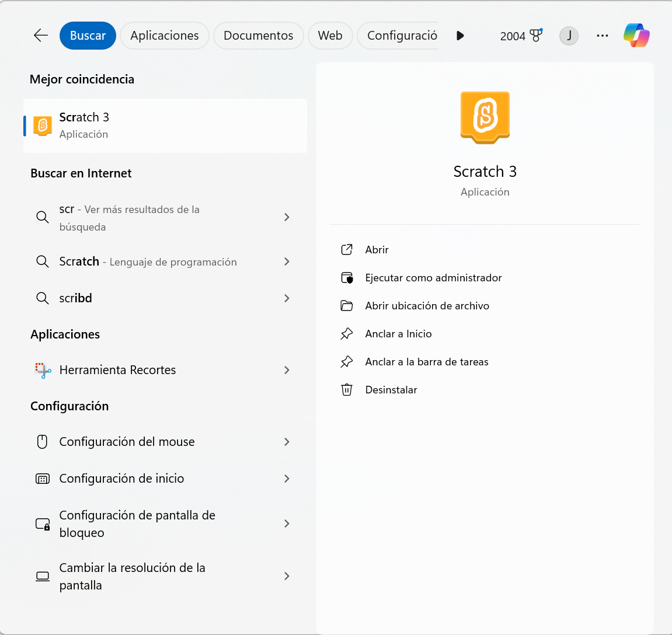Switch to the Web filter tab
Image resolution: width=672 pixels, height=635 pixels.
pyautogui.click(x=330, y=36)
